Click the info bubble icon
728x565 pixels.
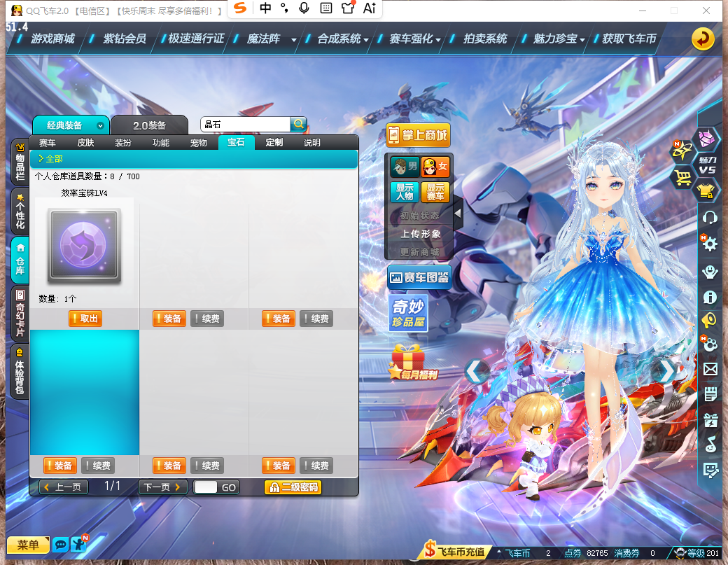710,297
